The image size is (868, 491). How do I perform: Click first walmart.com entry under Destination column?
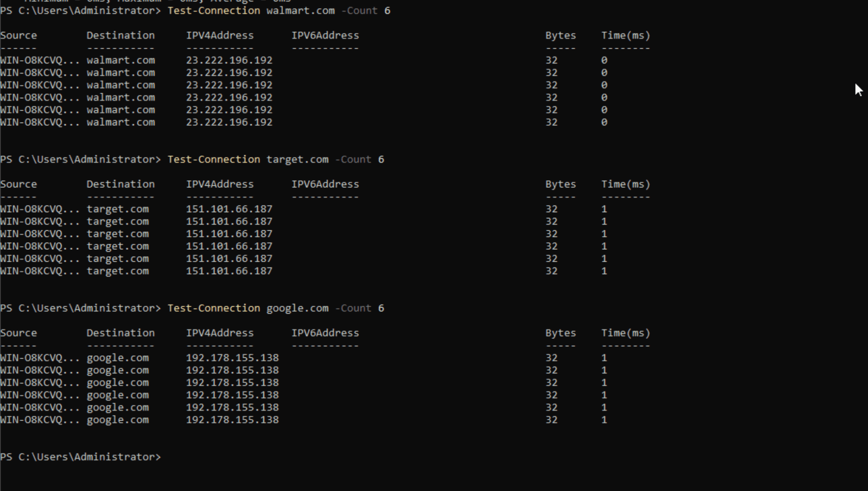coord(121,61)
